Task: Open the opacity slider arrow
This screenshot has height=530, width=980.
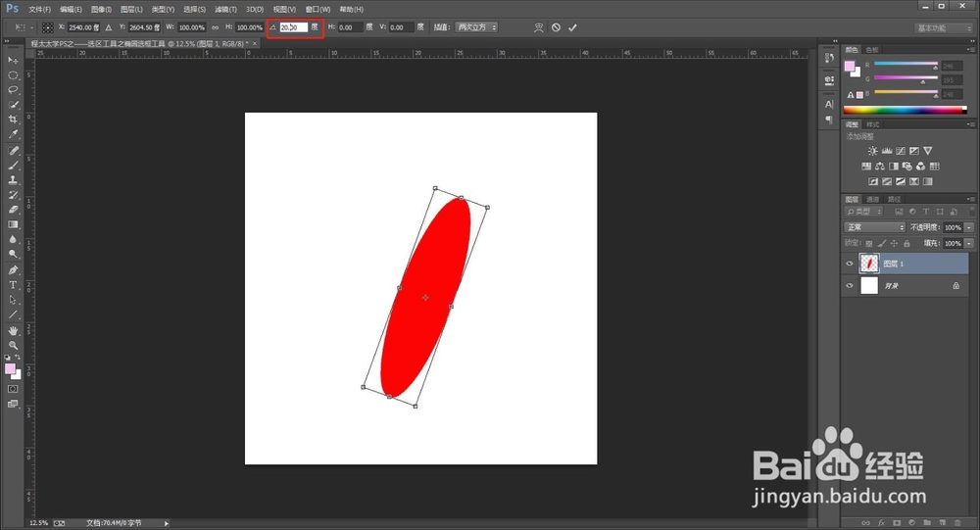Action: click(969, 227)
